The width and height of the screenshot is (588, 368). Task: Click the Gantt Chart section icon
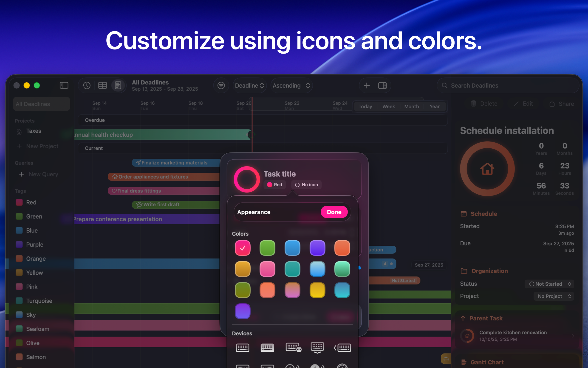tap(464, 362)
